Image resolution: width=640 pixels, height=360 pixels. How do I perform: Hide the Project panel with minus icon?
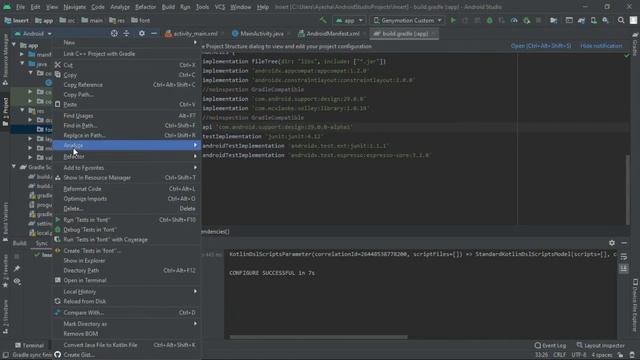click(154, 33)
